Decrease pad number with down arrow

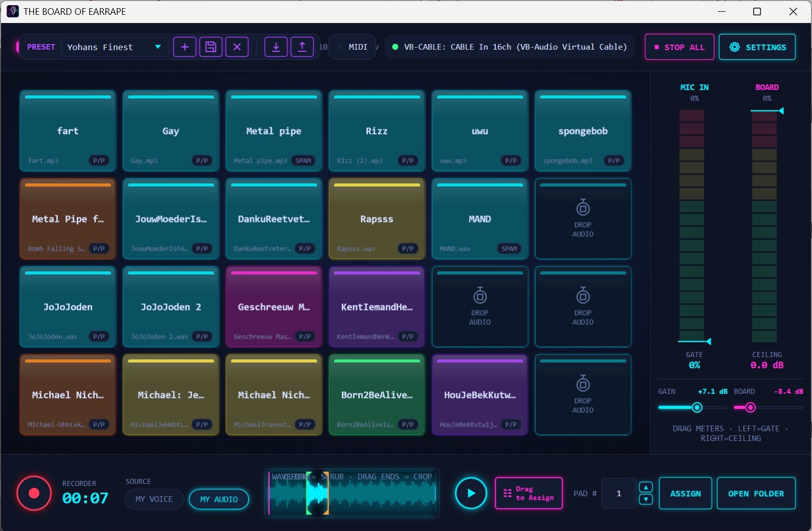pos(646,499)
